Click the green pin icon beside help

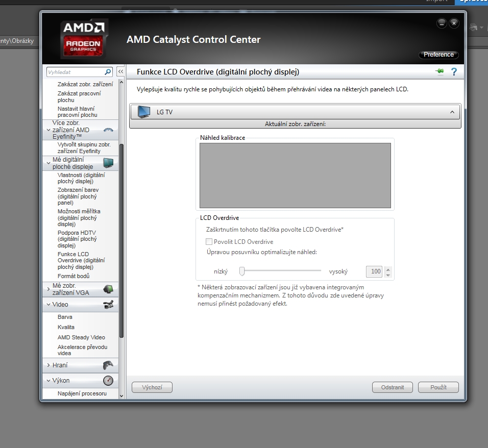click(x=440, y=71)
